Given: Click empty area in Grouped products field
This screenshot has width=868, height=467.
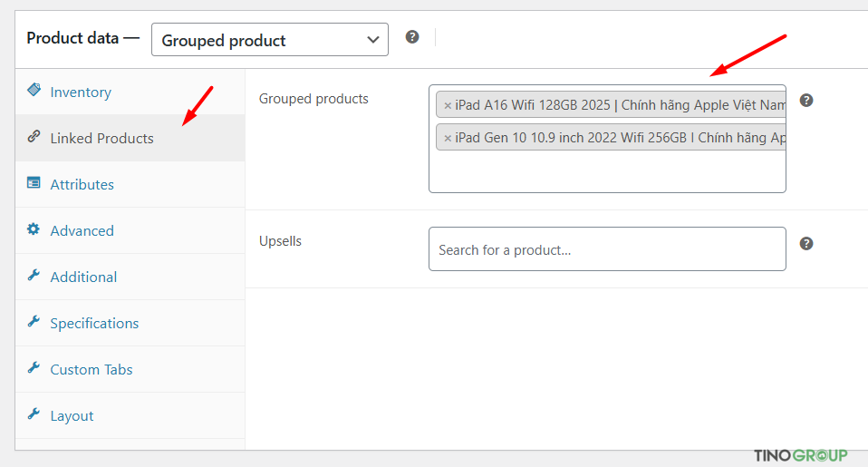Looking at the screenshot, I should coord(607,172).
